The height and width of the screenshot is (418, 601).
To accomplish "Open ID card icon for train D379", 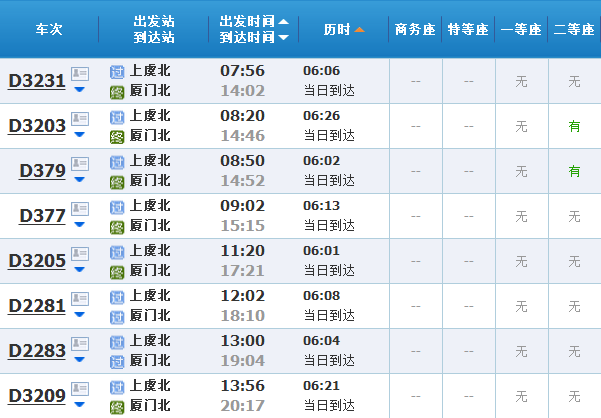I will click(x=80, y=164).
